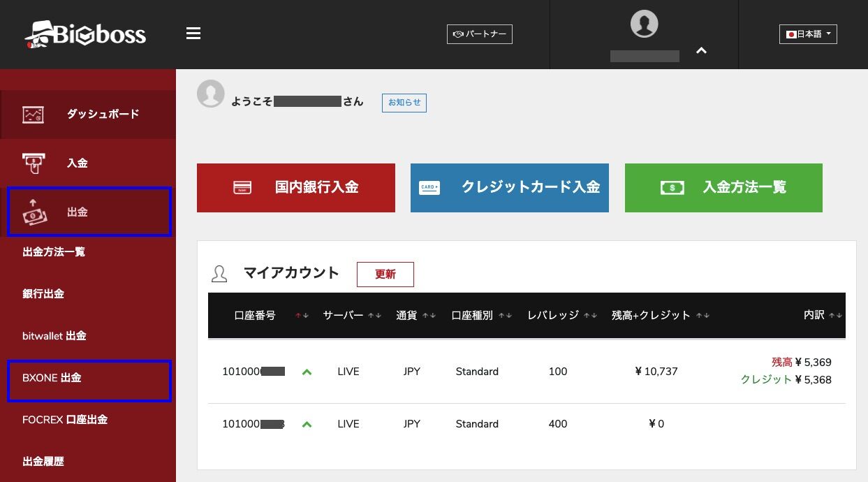Click 残高 ¥5,369 breakdown text
Image resolution: width=868 pixels, height=482 pixels.
(802, 363)
